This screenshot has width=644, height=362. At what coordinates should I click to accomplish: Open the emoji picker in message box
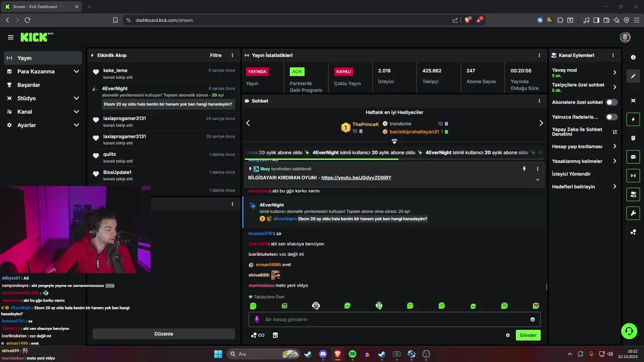[532, 319]
